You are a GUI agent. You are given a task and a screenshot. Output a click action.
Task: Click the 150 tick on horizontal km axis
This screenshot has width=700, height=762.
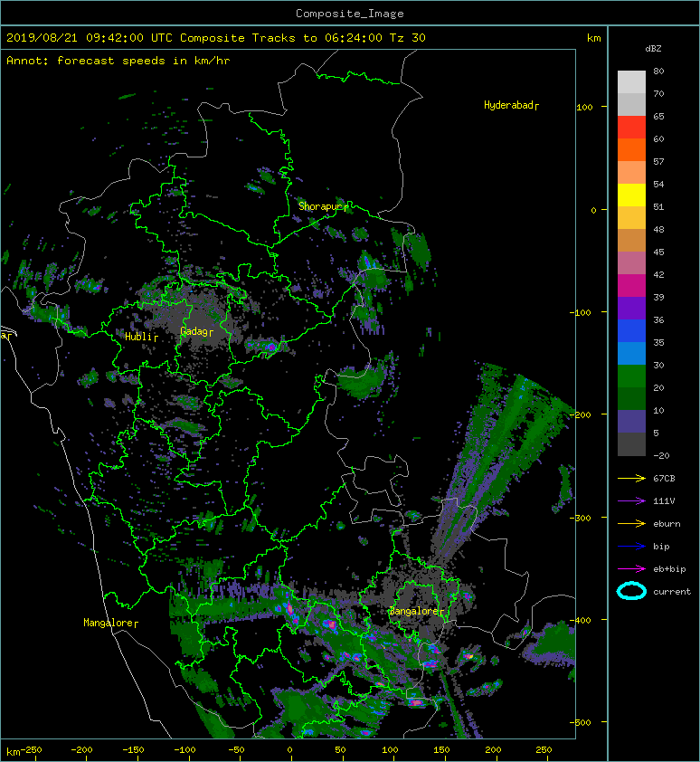click(x=441, y=750)
